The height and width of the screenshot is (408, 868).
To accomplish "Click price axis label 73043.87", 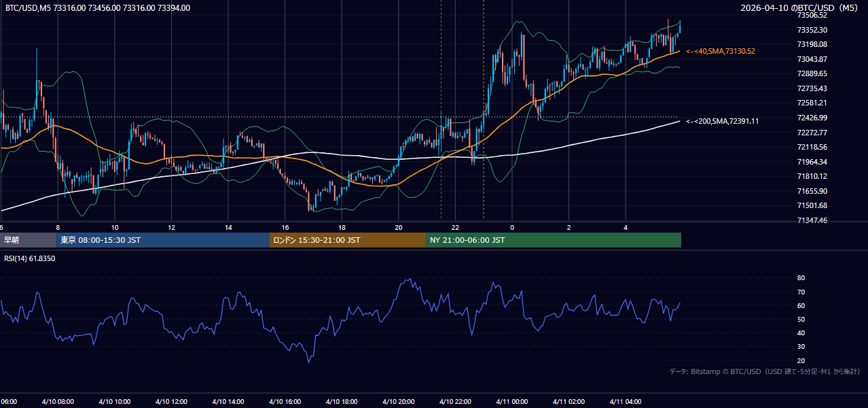I will [x=812, y=59].
